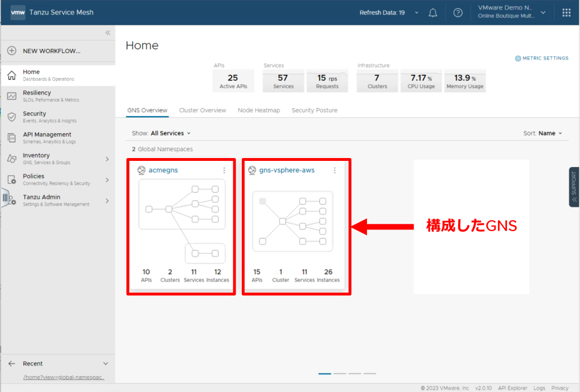580x392 pixels.
Task: Click the Policies gear-document icon
Action: coord(12,180)
